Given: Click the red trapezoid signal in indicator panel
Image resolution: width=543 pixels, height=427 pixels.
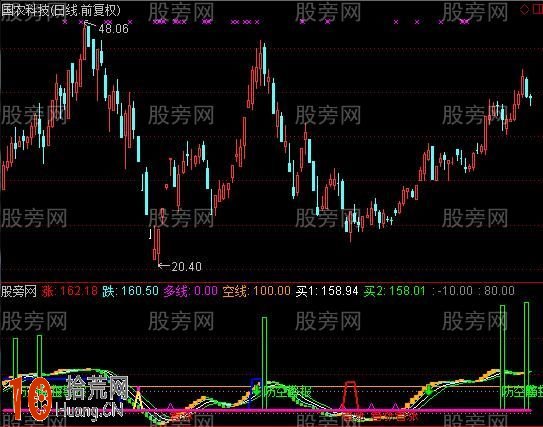Looking at the screenshot, I should pos(350,395).
